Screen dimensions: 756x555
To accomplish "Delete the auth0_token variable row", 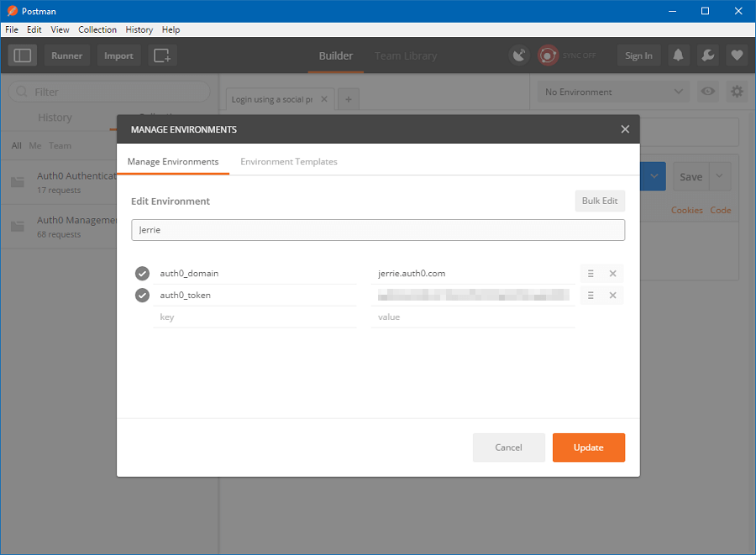I will pos(612,296).
